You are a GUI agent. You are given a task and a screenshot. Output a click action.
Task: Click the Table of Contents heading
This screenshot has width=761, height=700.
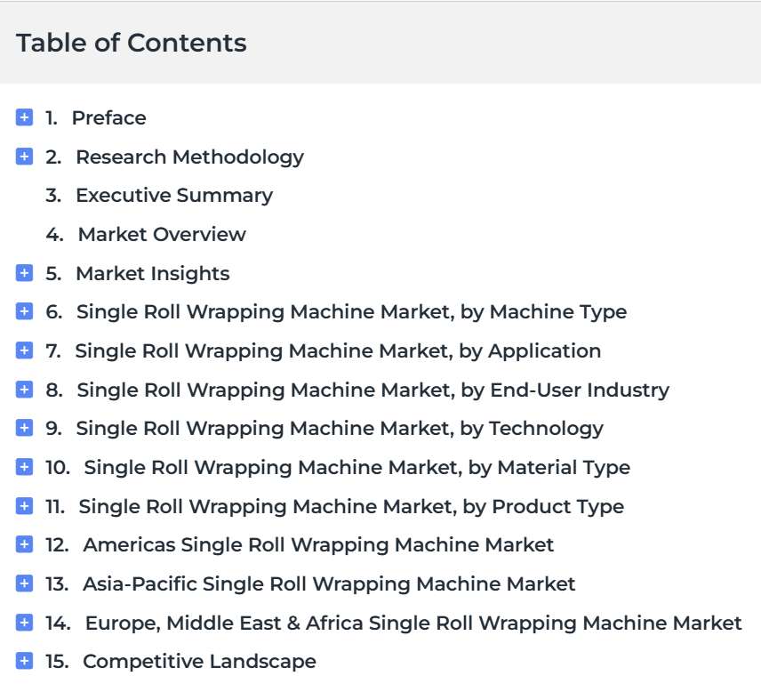point(132,43)
